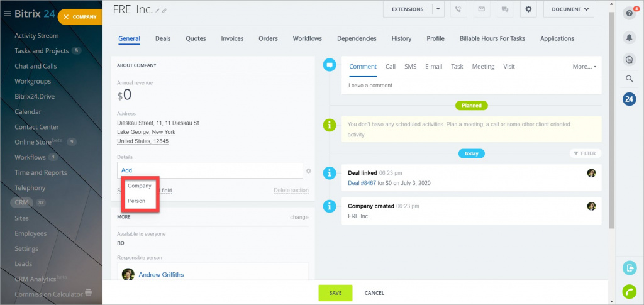Choose the Visit activity tab
Screen dimensions: 644x305
click(509, 67)
